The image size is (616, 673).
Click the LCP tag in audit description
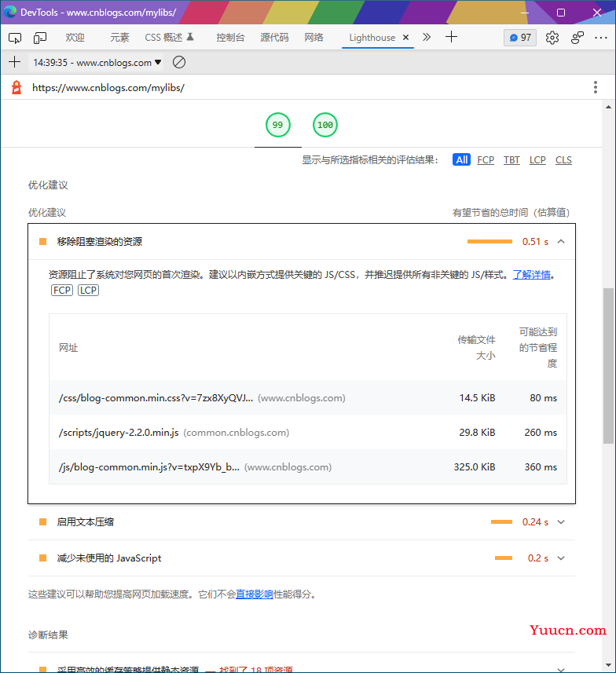(88, 290)
